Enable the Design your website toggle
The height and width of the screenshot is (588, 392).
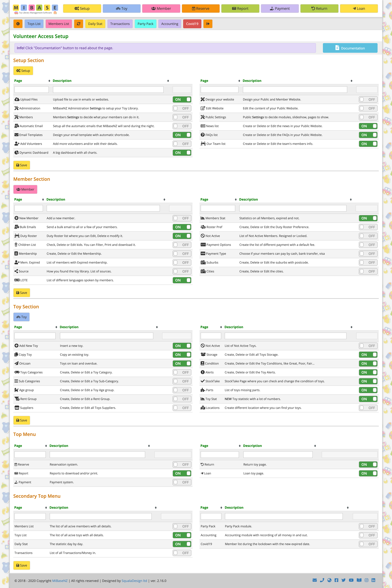[x=368, y=99]
